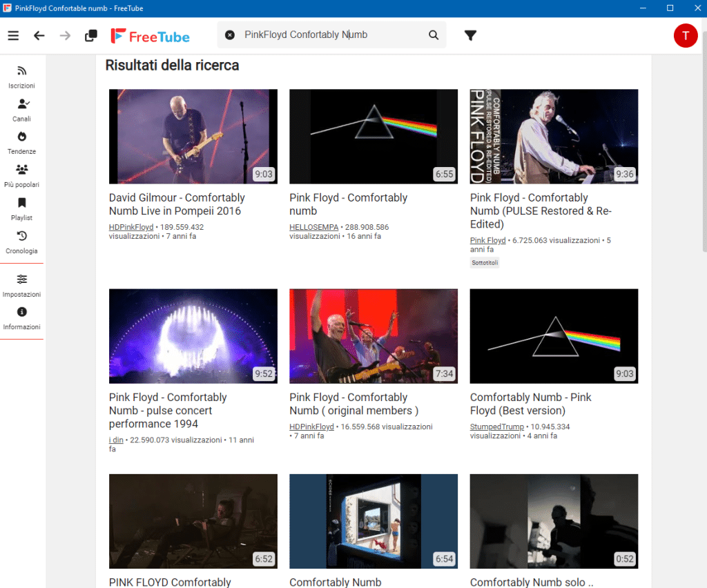Open the original members video thumbnail
The width and height of the screenshot is (707, 588).
pos(374,336)
